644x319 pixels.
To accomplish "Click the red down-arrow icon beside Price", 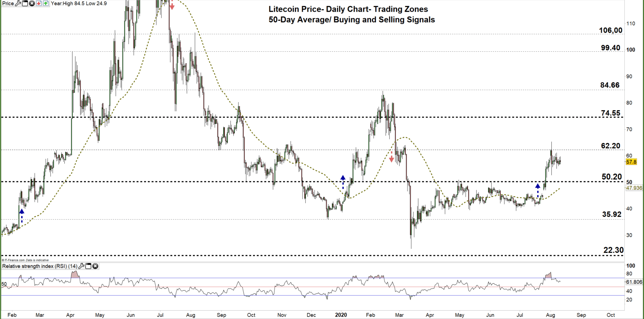I will [x=39, y=3].
